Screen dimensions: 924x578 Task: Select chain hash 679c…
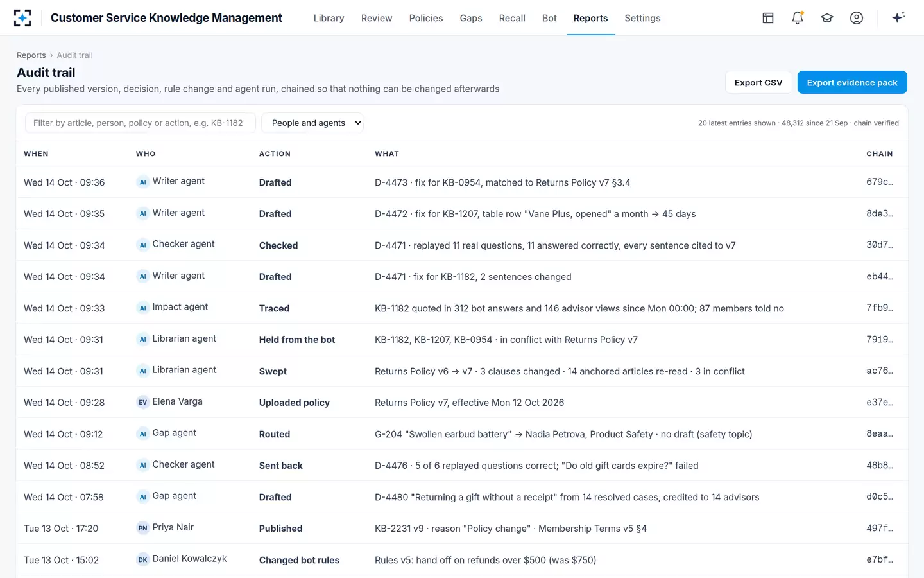(x=880, y=182)
